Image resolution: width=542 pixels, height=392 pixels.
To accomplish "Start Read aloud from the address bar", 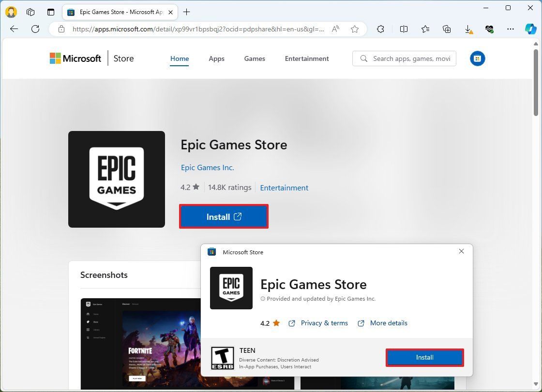I will [x=335, y=29].
